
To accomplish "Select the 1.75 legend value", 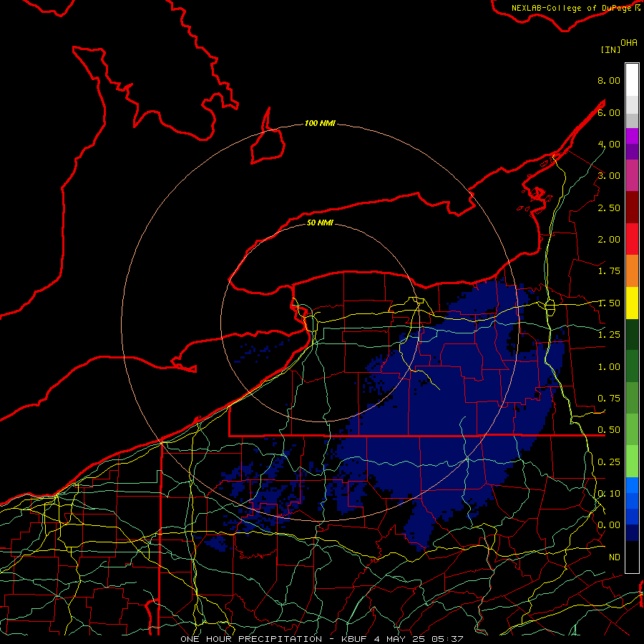I will 609,271.
